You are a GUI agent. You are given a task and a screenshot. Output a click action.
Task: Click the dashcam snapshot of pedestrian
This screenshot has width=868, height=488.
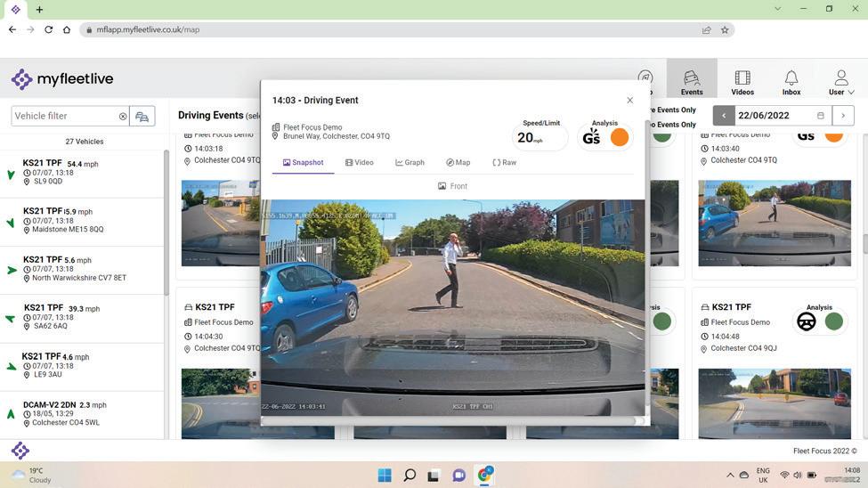click(452, 307)
